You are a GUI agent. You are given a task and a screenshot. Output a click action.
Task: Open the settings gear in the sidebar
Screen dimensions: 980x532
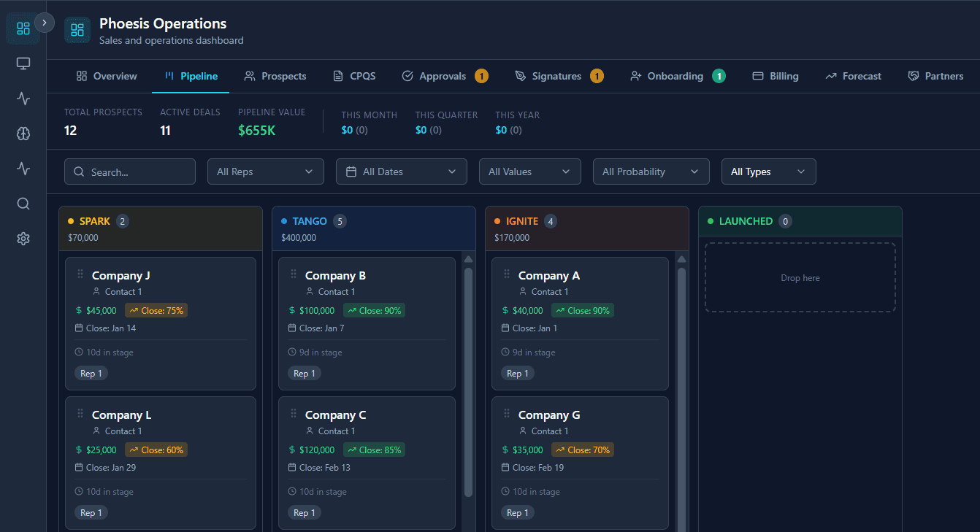pos(23,239)
